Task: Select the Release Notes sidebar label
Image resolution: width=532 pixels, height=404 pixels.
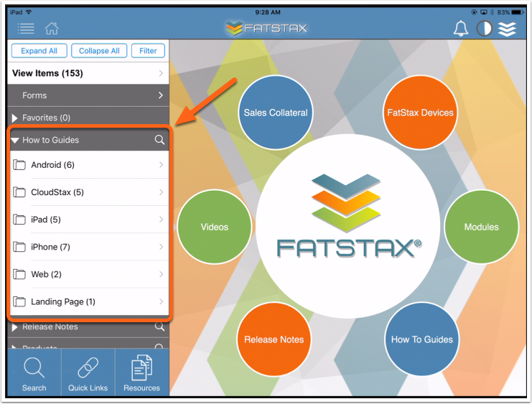Action: point(50,327)
